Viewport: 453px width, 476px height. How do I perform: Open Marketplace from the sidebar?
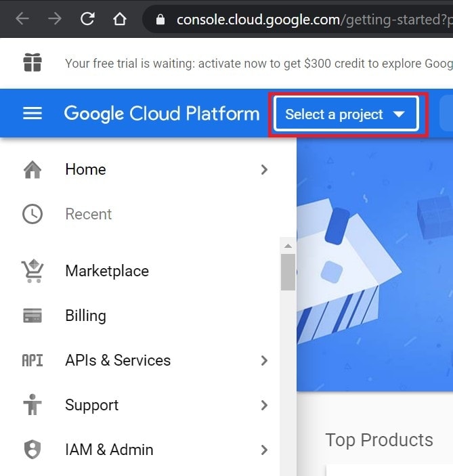pos(107,271)
